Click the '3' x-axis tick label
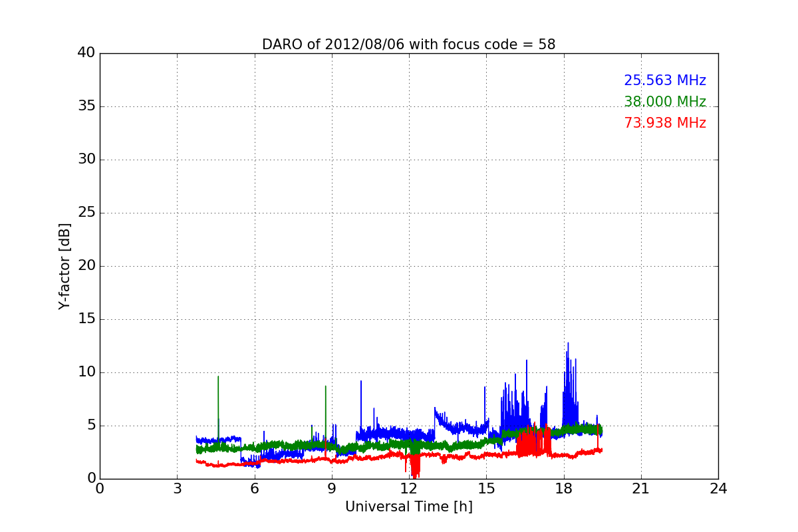Screen dimensions: 798x532 (x=177, y=489)
